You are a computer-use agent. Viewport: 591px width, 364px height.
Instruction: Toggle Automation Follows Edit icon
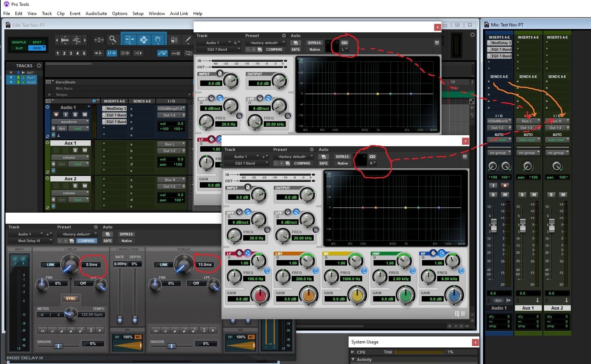point(162,53)
